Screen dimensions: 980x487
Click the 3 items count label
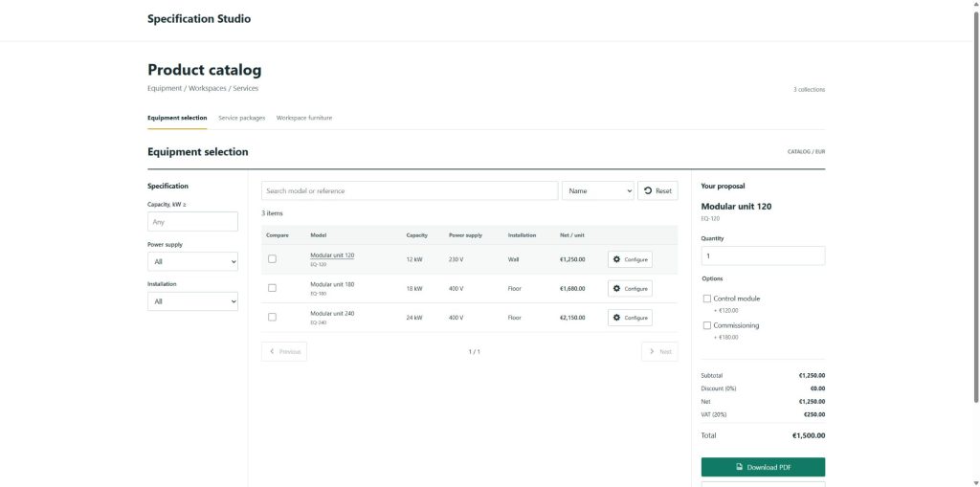(272, 213)
